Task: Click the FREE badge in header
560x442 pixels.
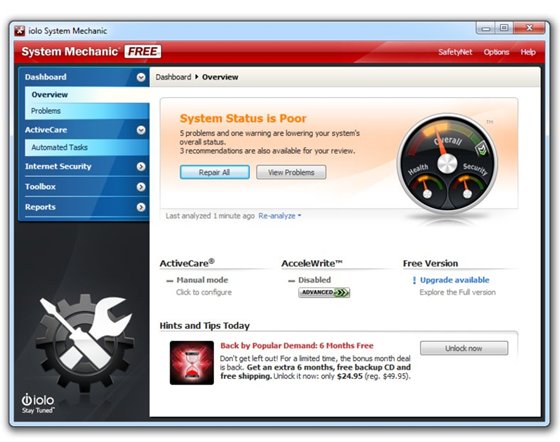Action: tap(143, 51)
